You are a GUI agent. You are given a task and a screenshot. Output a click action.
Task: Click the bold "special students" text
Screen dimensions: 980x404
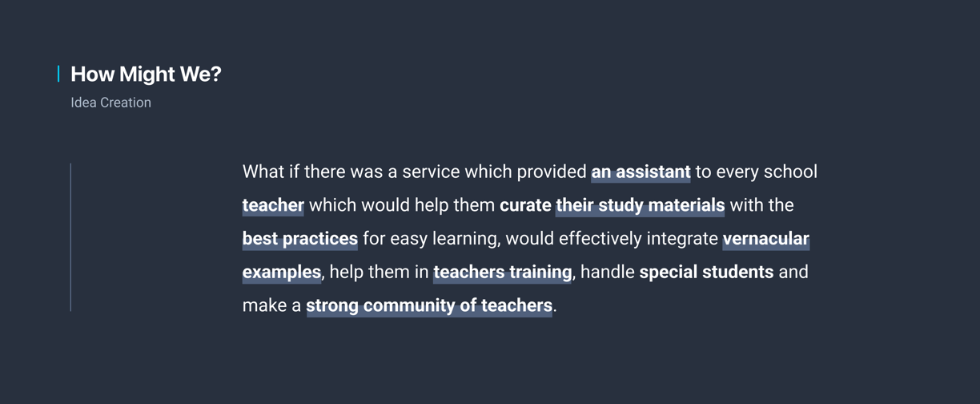(x=706, y=272)
